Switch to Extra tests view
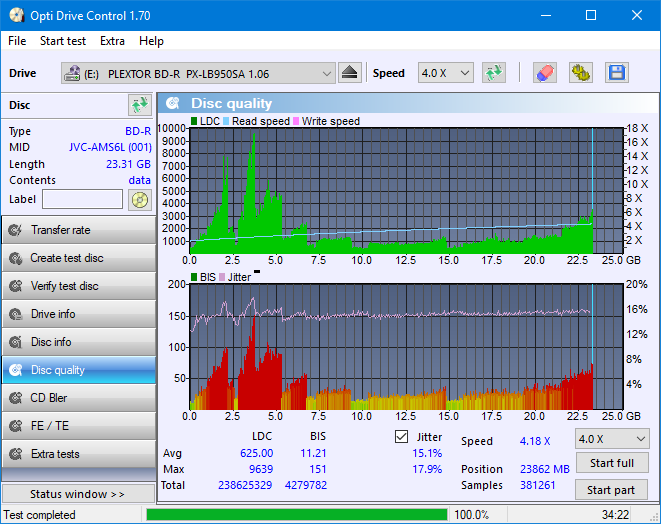Screen dimensions: 661x524 [78, 454]
